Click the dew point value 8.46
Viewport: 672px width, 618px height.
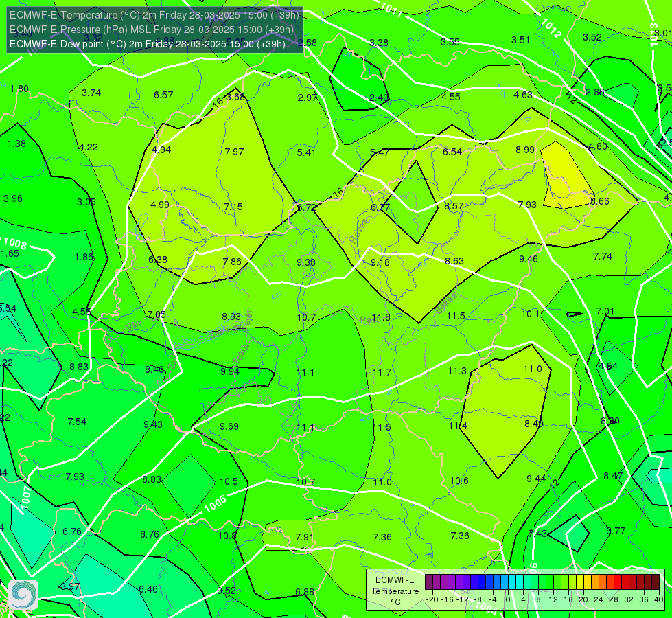[154, 369]
